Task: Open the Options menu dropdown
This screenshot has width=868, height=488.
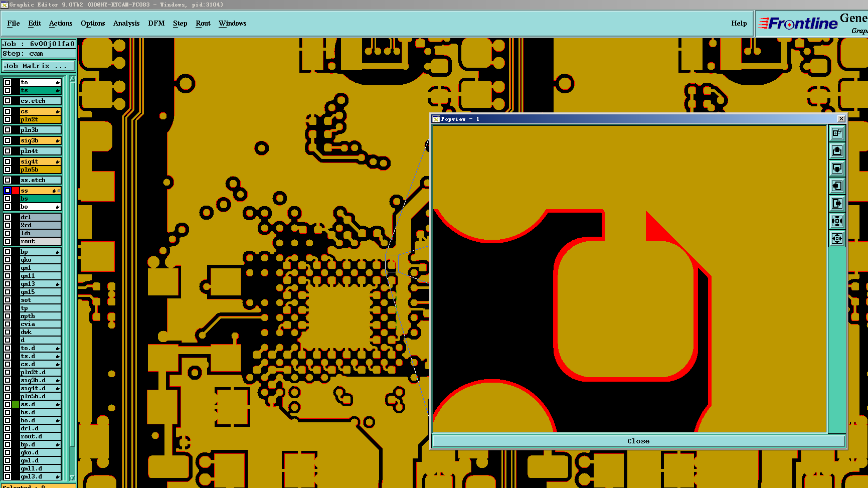Action: click(x=93, y=23)
